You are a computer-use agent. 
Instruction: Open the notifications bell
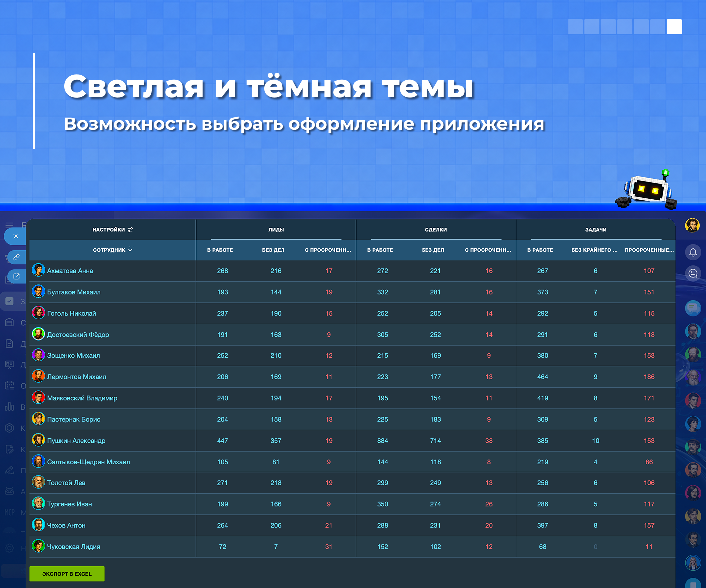[693, 252]
